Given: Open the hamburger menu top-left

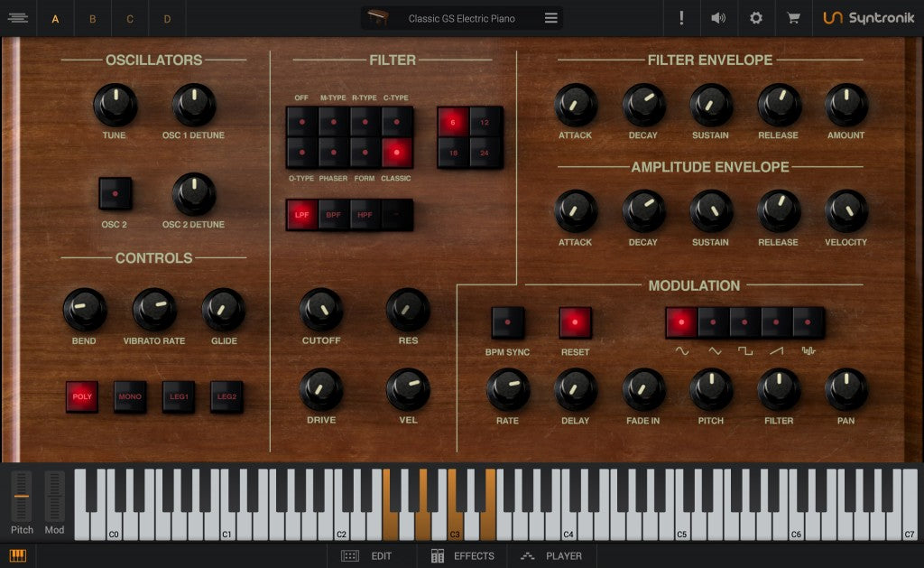Looking at the screenshot, I should pos(18,17).
